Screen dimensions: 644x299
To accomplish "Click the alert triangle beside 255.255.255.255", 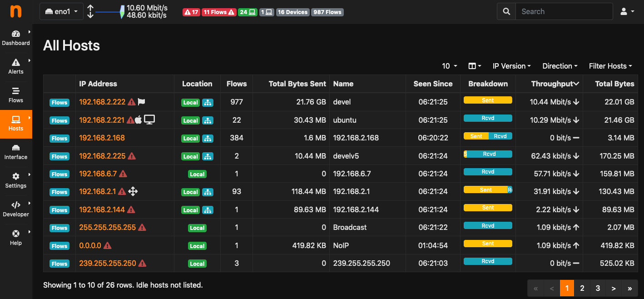I will click(x=142, y=228).
